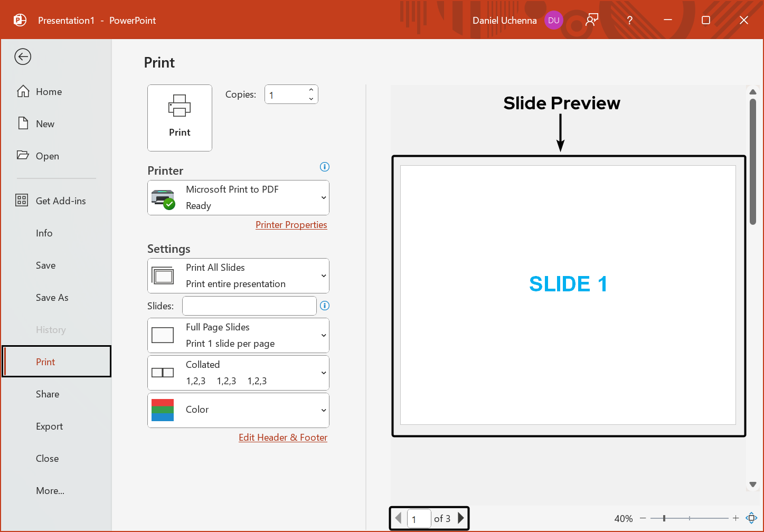Open the Info section in the sidebar

pos(44,233)
